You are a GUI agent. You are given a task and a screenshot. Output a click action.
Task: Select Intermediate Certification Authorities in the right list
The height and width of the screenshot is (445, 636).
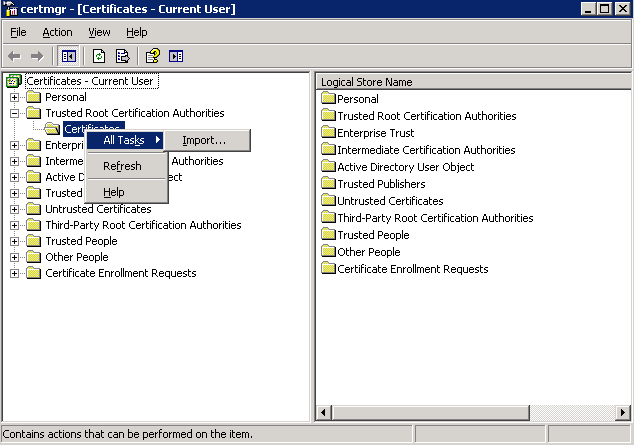[426, 150]
